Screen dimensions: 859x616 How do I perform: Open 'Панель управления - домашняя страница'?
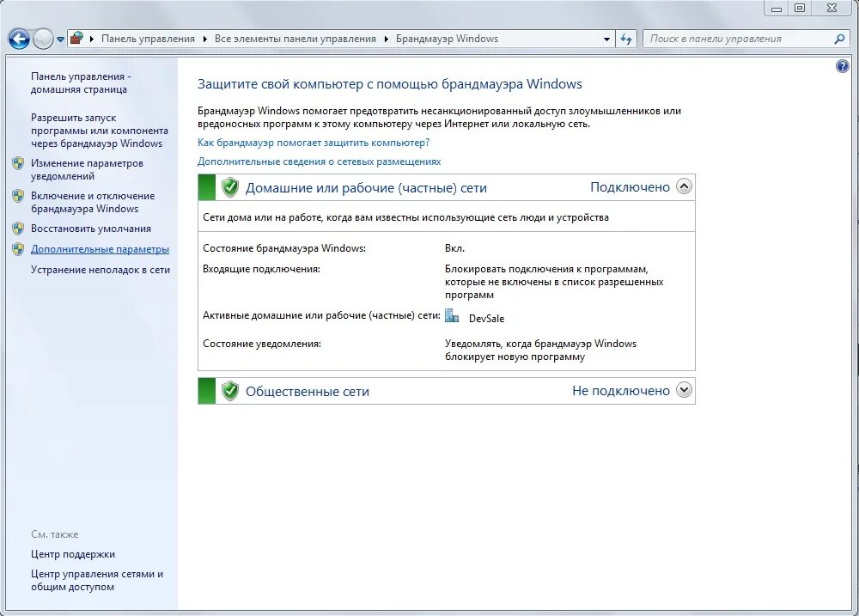pyautogui.click(x=81, y=82)
